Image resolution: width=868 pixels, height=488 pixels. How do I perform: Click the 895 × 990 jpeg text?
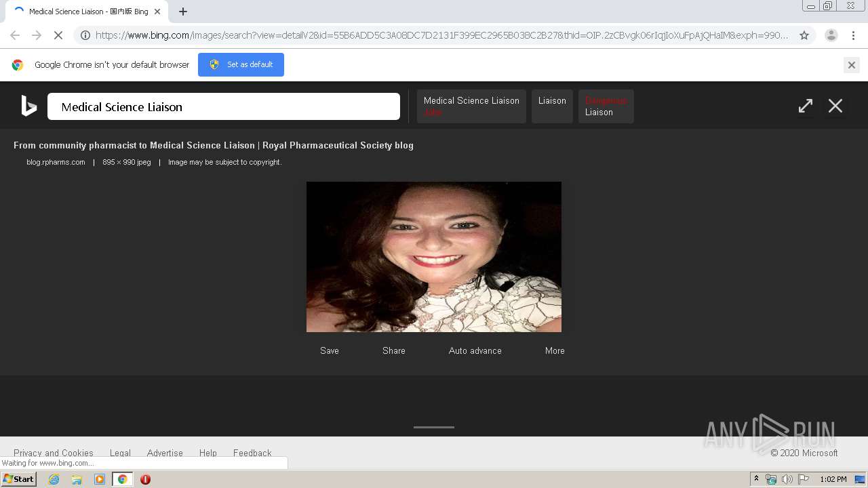[x=127, y=162]
